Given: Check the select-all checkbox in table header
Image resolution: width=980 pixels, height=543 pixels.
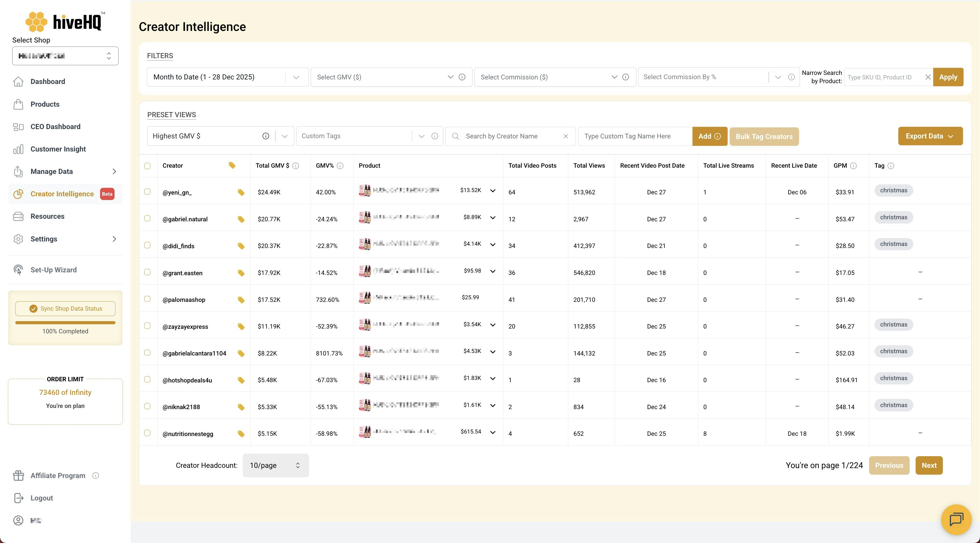Looking at the screenshot, I should tap(147, 166).
